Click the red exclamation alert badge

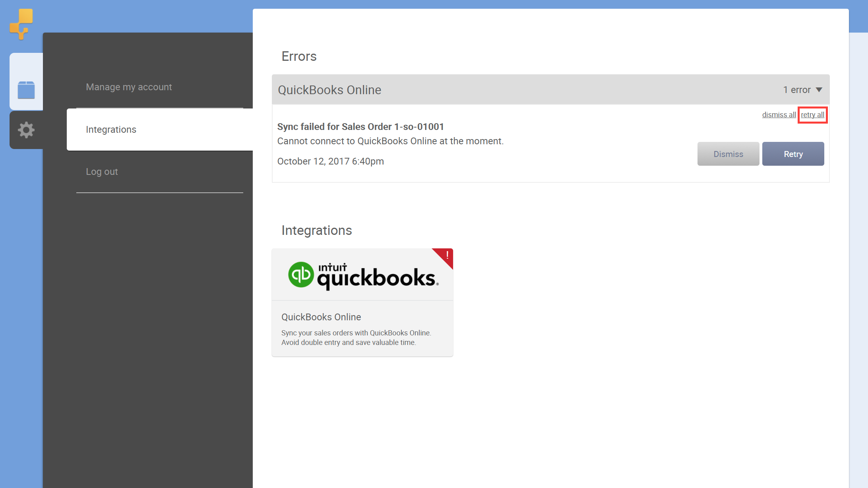coord(444,258)
